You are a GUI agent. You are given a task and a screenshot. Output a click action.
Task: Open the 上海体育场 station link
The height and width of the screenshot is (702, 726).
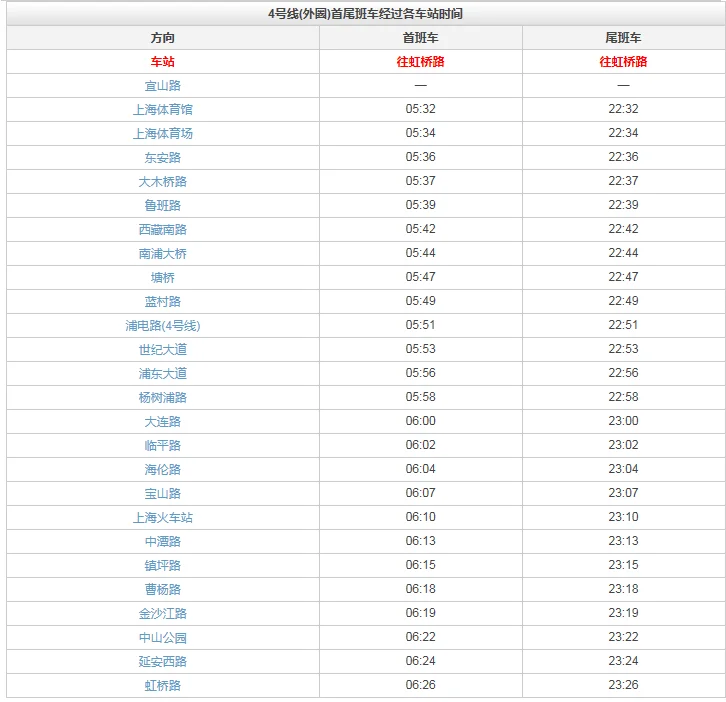pos(162,134)
